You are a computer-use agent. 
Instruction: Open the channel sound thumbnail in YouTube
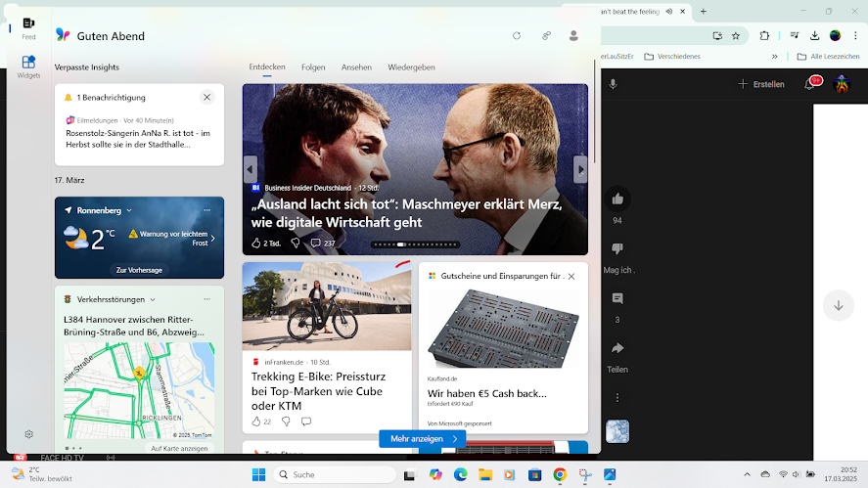[x=617, y=431]
